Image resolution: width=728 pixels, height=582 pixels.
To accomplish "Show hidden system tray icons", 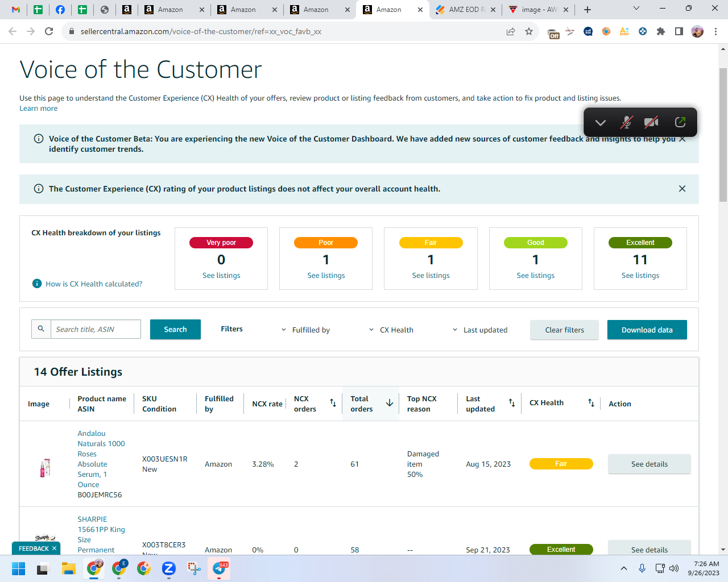I will [x=624, y=568].
